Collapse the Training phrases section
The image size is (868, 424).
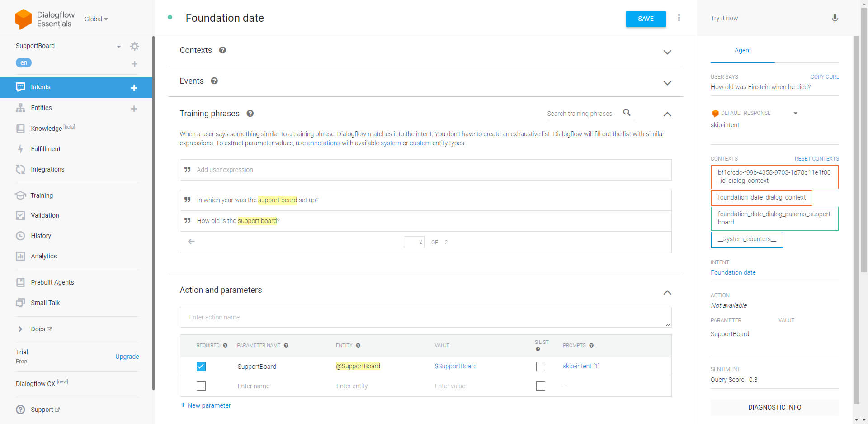click(667, 114)
